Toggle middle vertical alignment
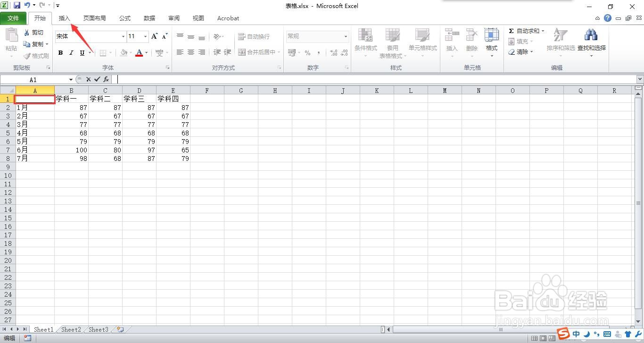Image resolution: width=644 pixels, height=343 pixels. click(x=191, y=36)
